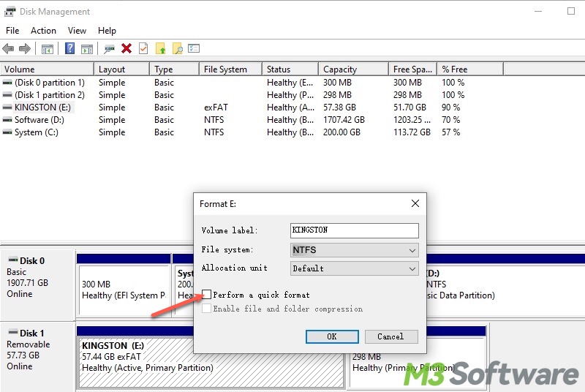
Task: Click the Disk 0 disk icon in lower pane
Action: pos(13,260)
